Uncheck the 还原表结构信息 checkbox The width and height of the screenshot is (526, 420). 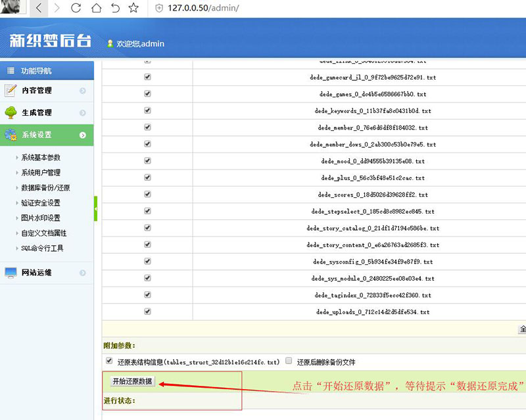[x=108, y=360]
